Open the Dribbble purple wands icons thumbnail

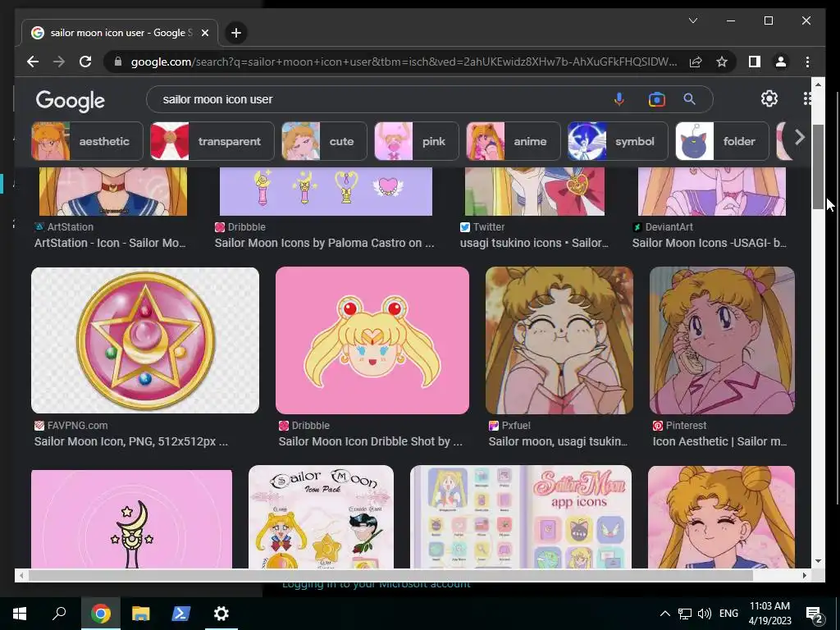click(x=326, y=191)
